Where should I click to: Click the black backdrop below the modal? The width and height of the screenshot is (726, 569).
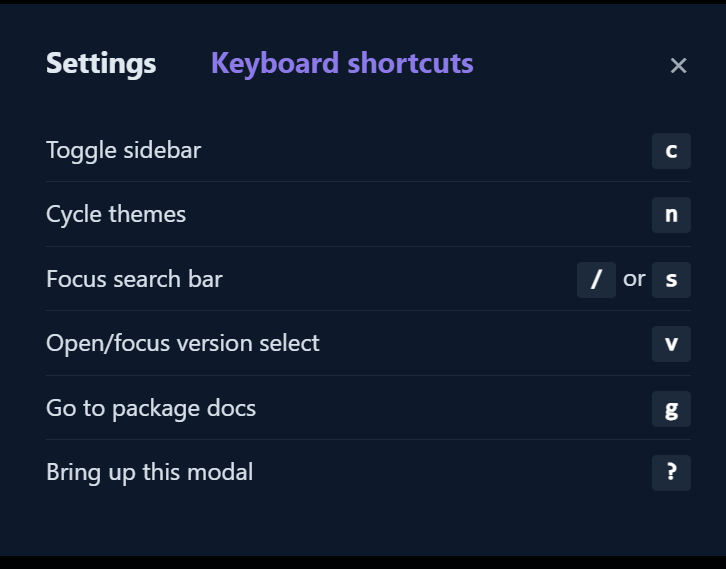pyautogui.click(x=363, y=562)
